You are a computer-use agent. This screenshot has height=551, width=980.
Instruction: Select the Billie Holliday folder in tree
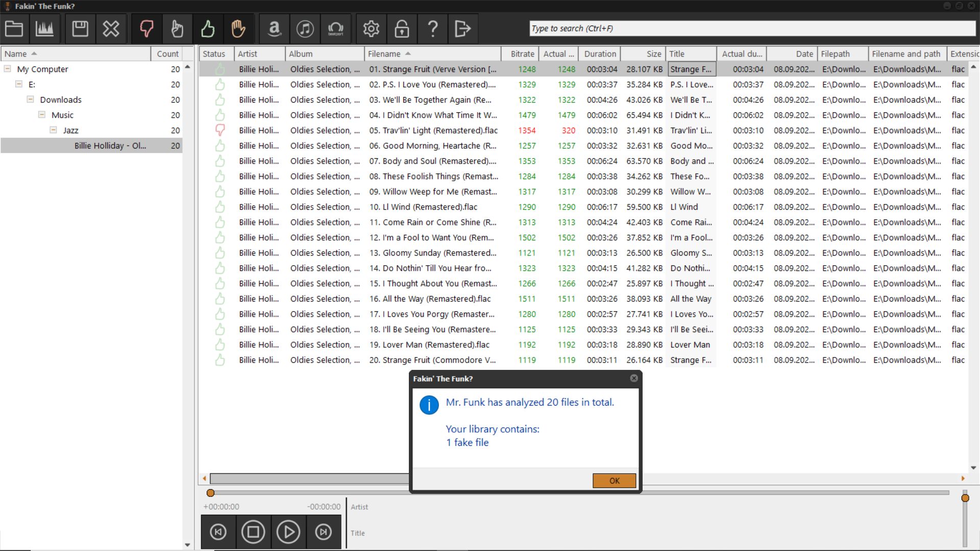[x=110, y=145]
